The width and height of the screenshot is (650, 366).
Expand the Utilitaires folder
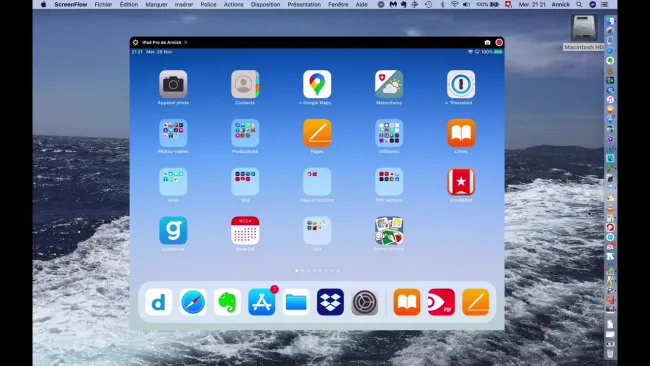(x=389, y=133)
